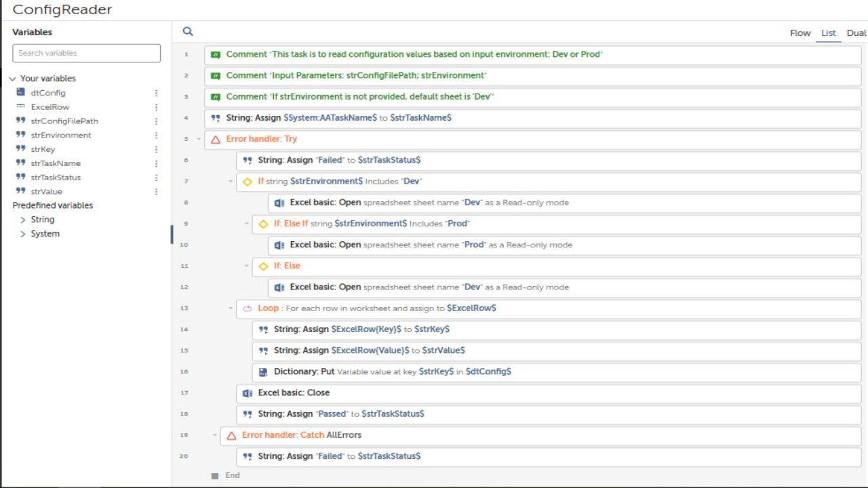The width and height of the screenshot is (868, 488).
Task: Click the Error handler Try warning icon
Action: point(216,139)
